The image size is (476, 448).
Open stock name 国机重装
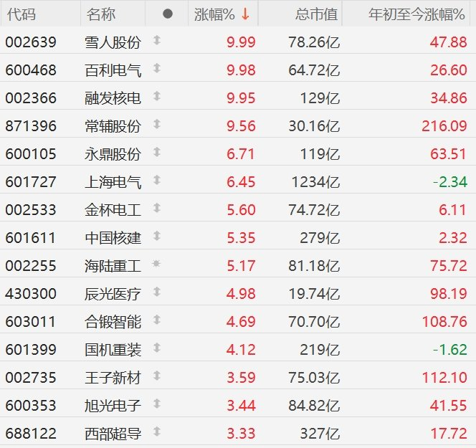point(113,350)
